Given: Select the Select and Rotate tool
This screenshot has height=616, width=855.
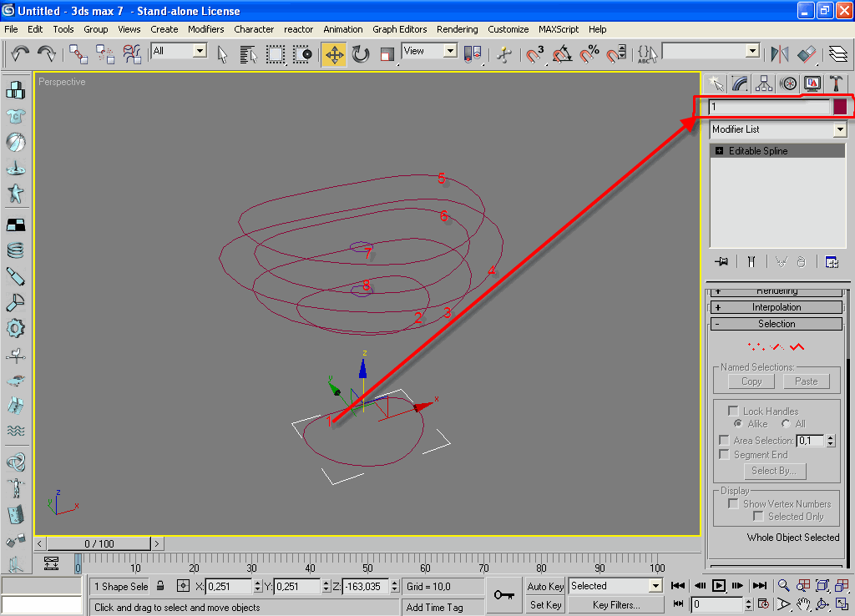Looking at the screenshot, I should pos(361,54).
